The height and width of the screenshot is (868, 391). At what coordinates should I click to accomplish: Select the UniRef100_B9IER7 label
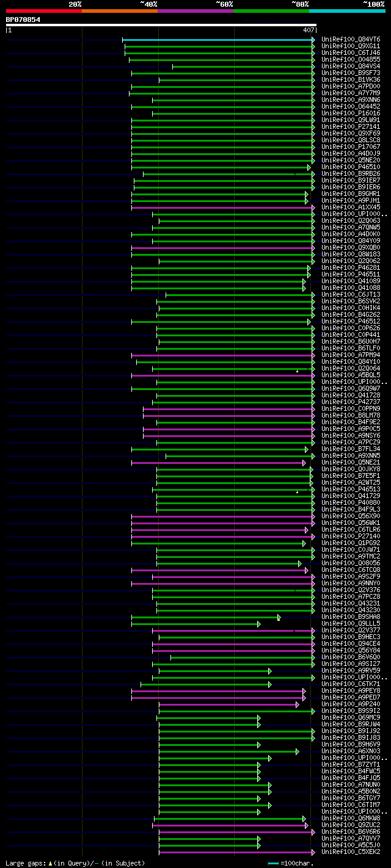[x=350, y=181]
